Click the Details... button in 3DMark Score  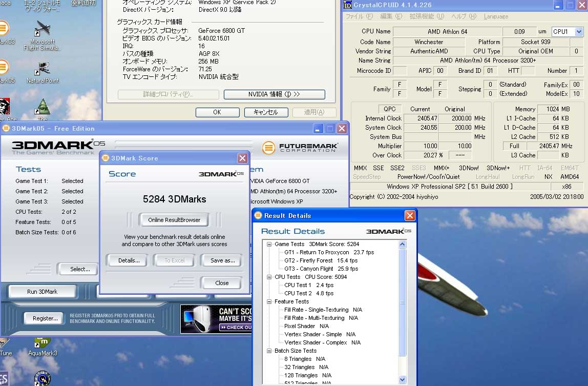pyautogui.click(x=129, y=260)
